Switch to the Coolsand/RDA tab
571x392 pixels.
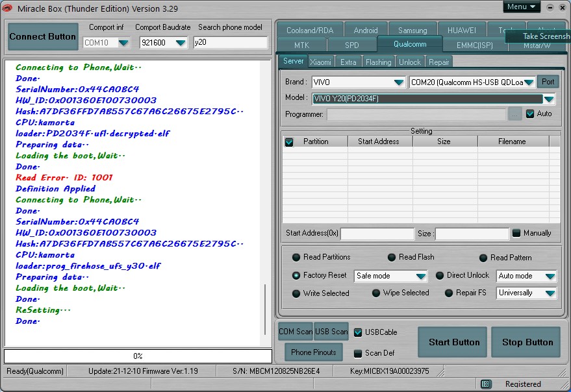310,31
